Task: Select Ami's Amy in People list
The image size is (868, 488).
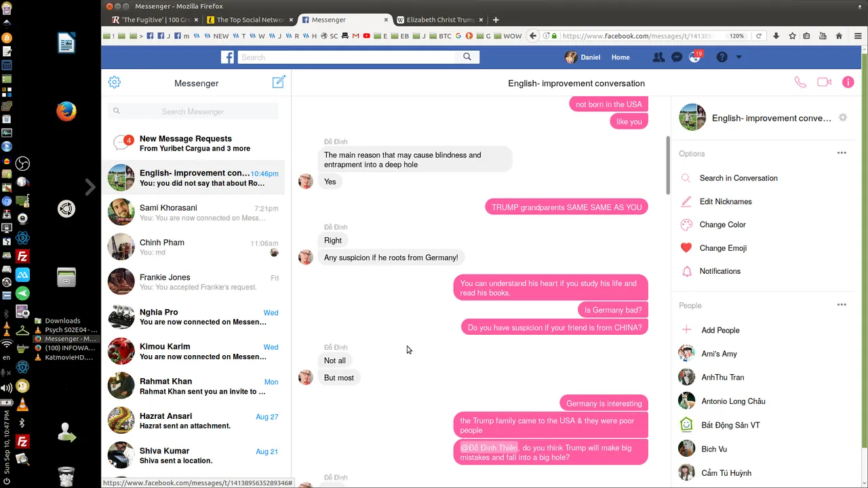Action: coord(719,354)
